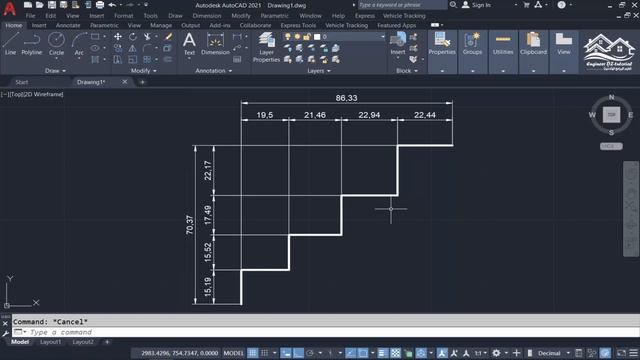Open the Dimension menu
Screen dimensions: 640x360
click(207, 16)
